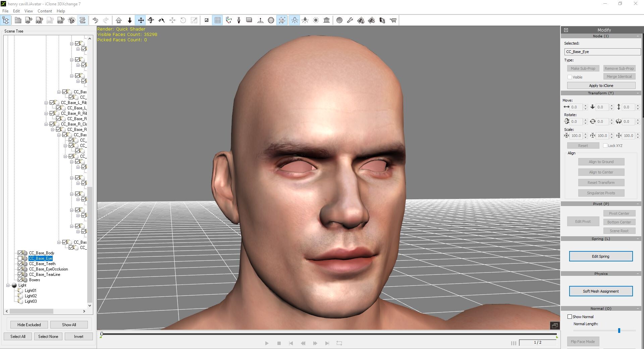Open the File menu

[x=5, y=11]
